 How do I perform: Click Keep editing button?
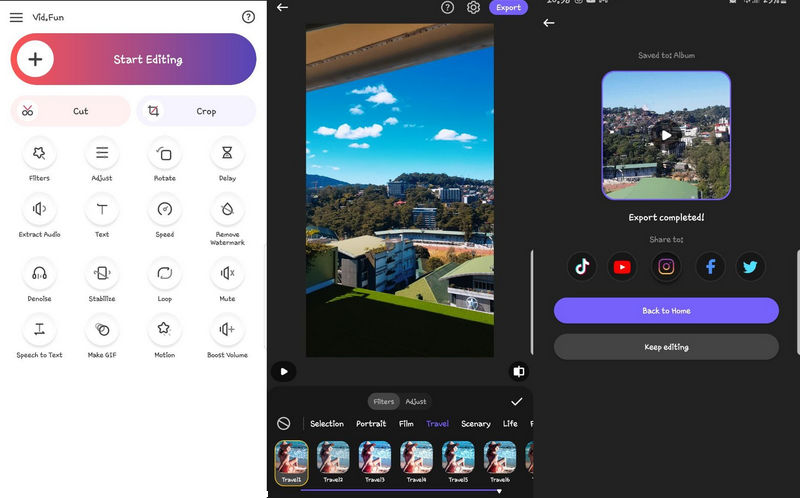[x=666, y=347]
